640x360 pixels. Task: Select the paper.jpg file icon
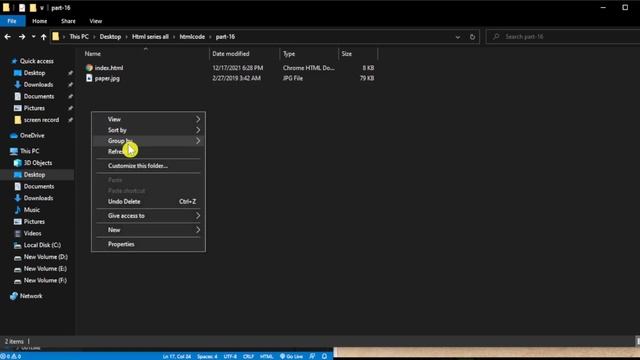click(x=89, y=78)
